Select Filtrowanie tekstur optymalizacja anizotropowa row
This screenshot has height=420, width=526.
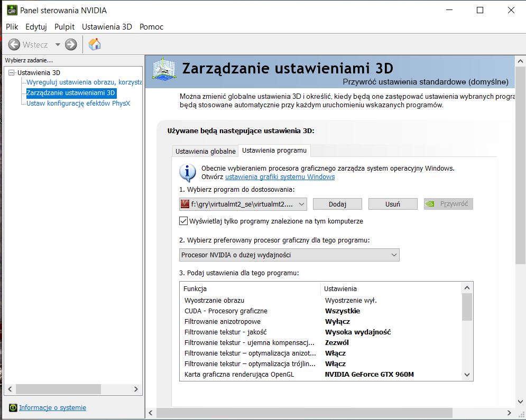(x=321, y=353)
